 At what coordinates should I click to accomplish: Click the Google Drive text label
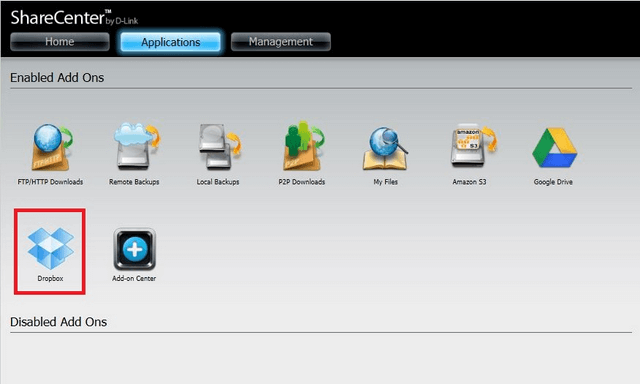pyautogui.click(x=553, y=182)
